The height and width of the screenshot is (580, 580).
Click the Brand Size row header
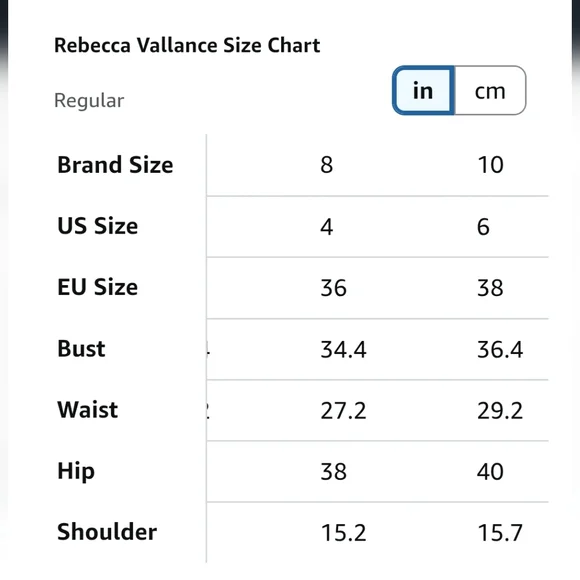tap(115, 165)
